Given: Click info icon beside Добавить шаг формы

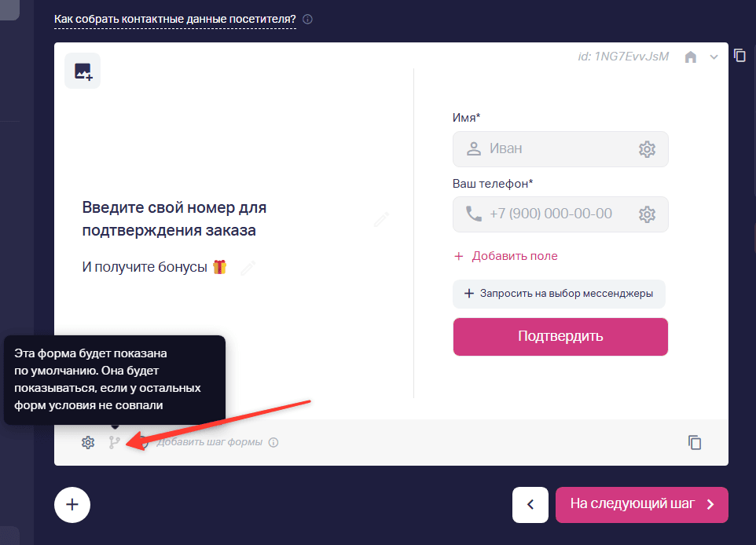Looking at the screenshot, I should (273, 442).
